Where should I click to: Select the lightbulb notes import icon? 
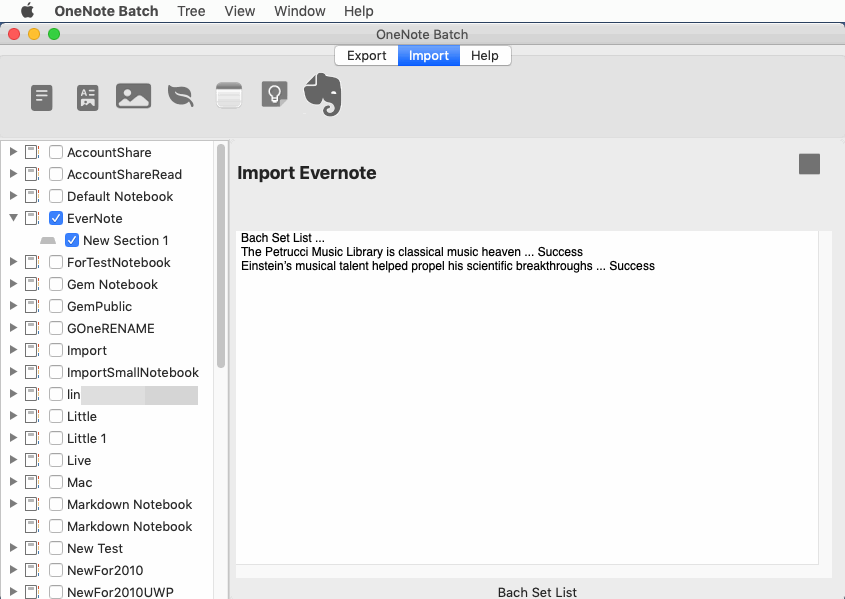[x=274, y=95]
